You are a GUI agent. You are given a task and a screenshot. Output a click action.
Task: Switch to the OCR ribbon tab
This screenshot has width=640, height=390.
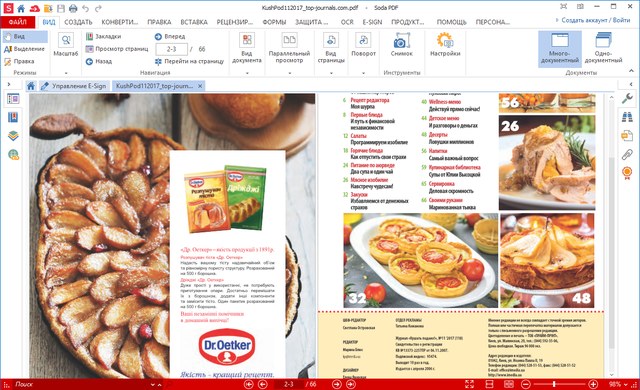tap(347, 22)
